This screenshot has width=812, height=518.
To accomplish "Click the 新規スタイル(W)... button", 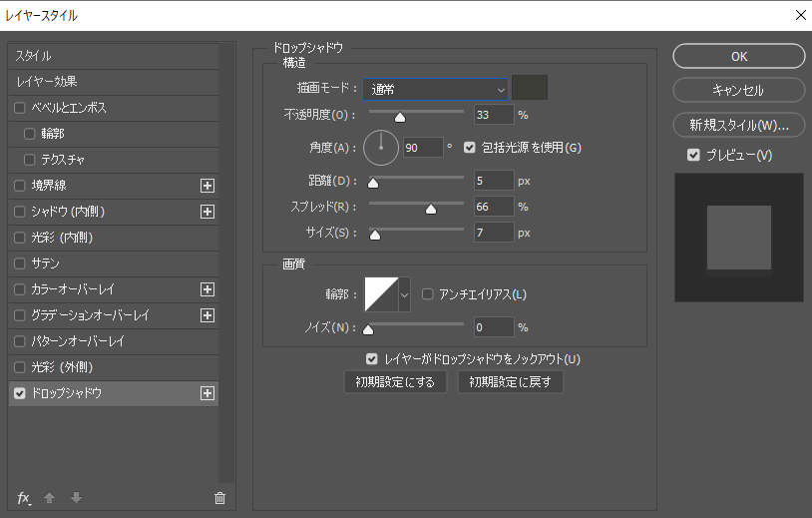I will click(739, 125).
